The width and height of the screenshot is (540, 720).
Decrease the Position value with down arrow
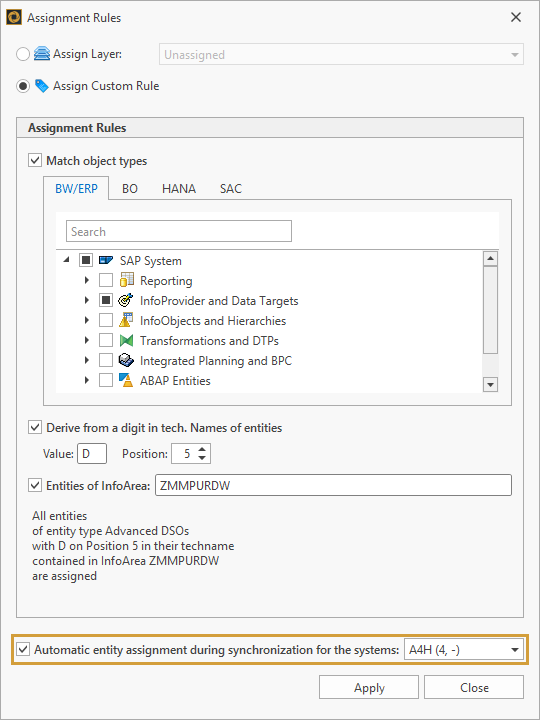pyautogui.click(x=202, y=458)
